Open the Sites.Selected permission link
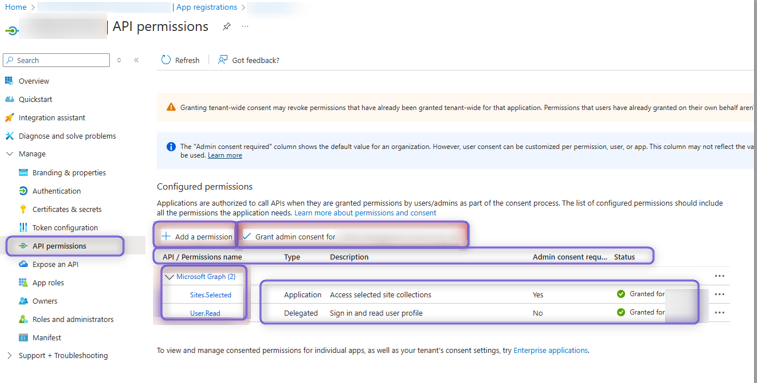The height and width of the screenshot is (383, 757). point(210,295)
